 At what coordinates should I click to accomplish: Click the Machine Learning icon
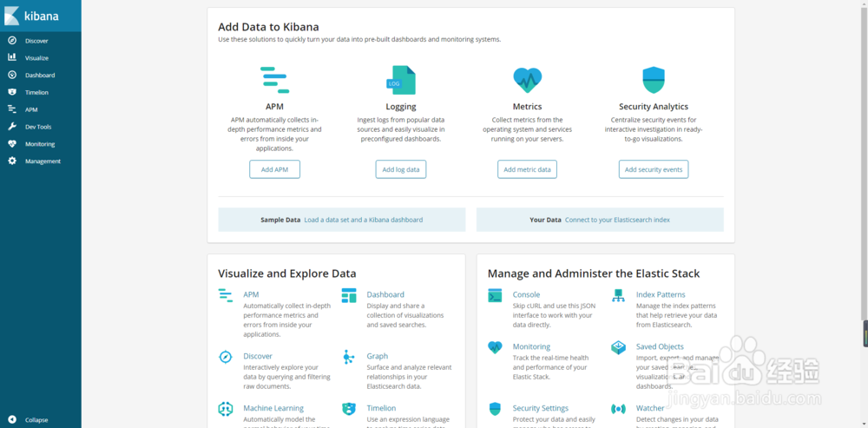coord(226,409)
